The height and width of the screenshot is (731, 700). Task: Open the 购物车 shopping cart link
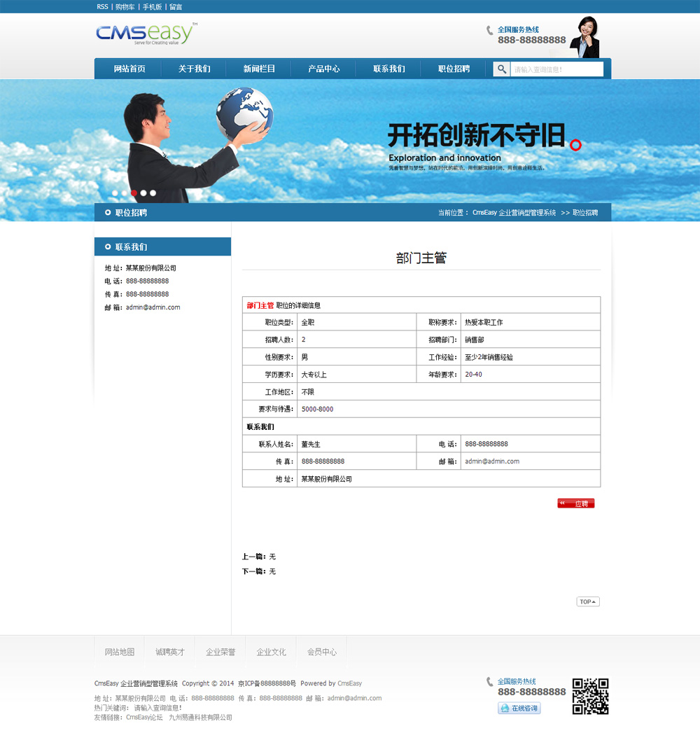125,7
